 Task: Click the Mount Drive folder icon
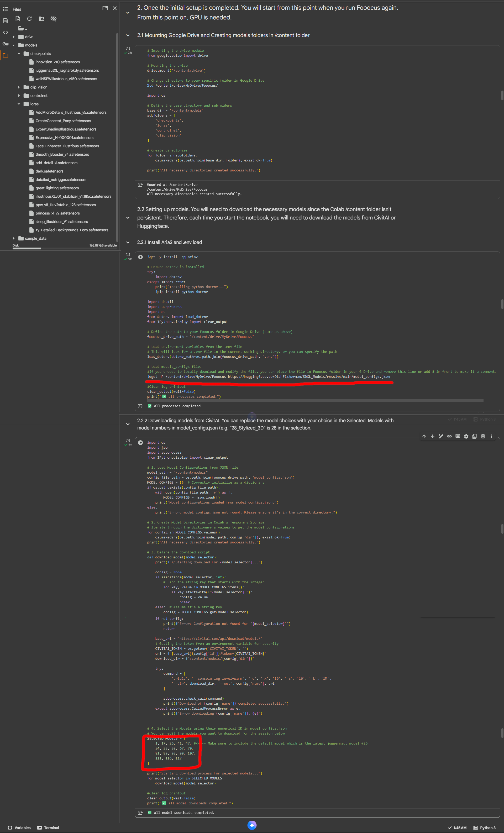click(41, 19)
